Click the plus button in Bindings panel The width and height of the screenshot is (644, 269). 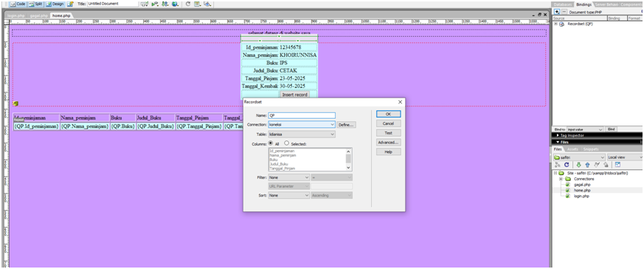[x=557, y=12]
